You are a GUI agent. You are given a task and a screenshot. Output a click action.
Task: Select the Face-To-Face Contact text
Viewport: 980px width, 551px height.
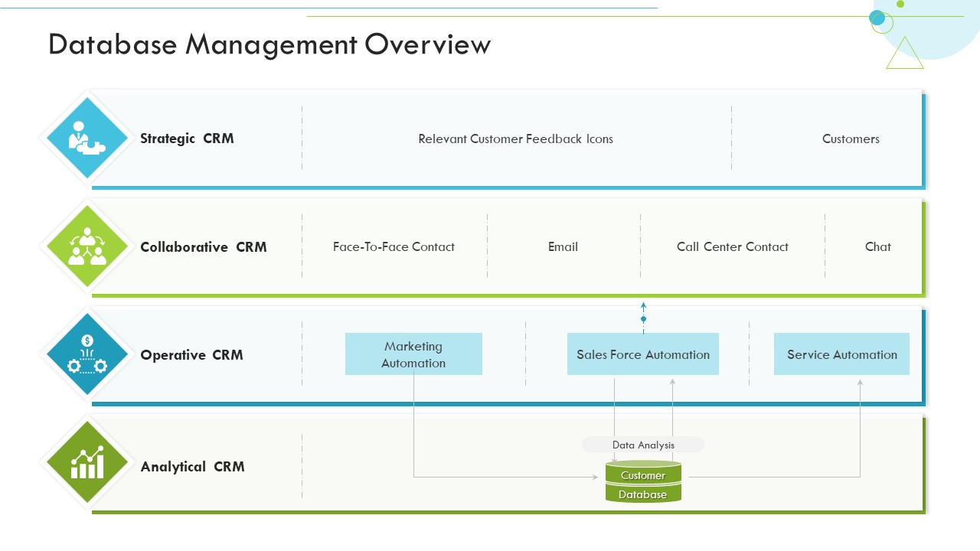[x=394, y=246]
